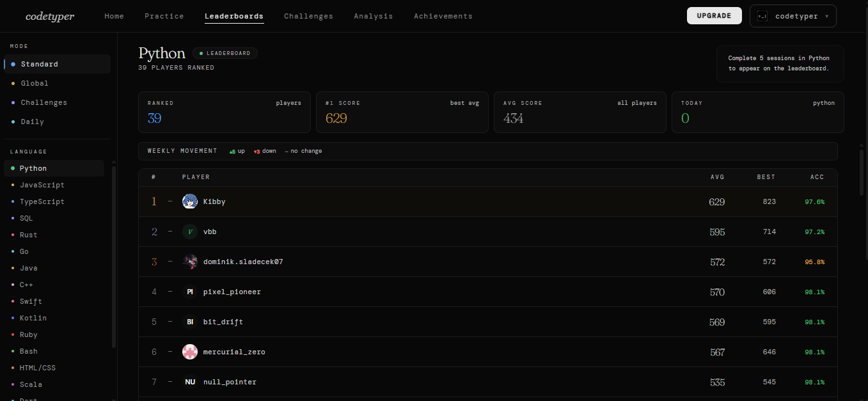
Task: Click Kibby's average score 629
Action: tap(717, 201)
